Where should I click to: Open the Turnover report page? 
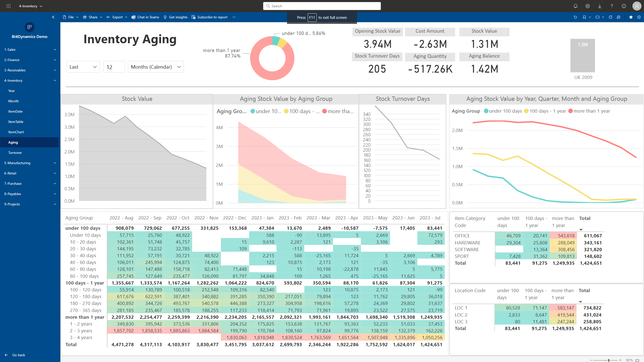click(x=15, y=153)
